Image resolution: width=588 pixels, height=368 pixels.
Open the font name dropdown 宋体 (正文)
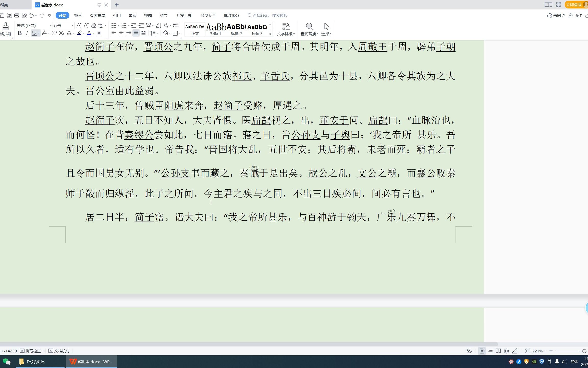click(x=51, y=25)
